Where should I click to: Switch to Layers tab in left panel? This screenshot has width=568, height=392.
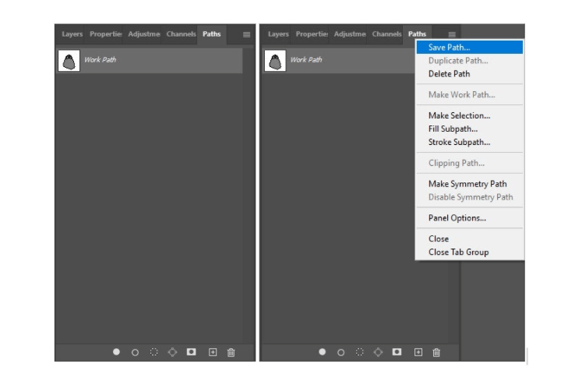tap(72, 34)
